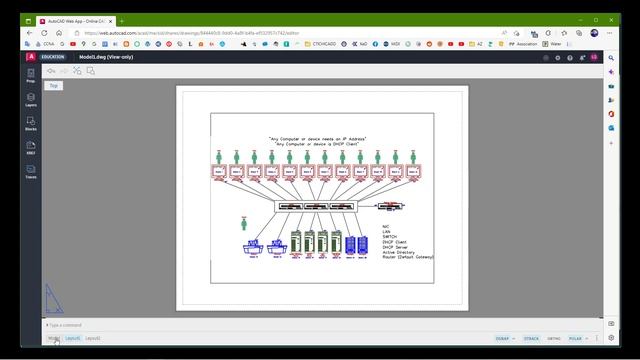Open the notifications bell in AutoCAD header
Screen dimensions: 640x360
[582, 58]
